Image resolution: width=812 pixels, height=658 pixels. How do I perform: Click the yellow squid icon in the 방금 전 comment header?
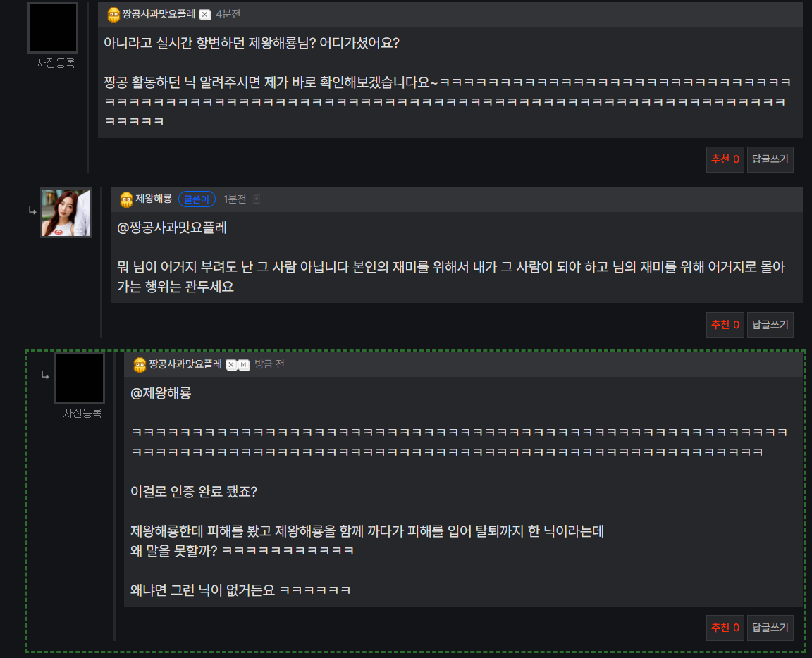[x=140, y=365]
